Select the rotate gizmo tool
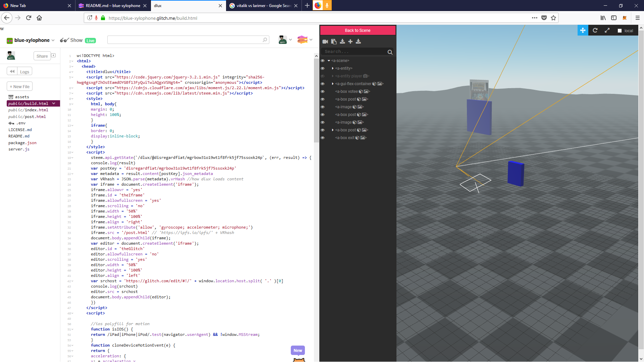Image resolution: width=644 pixels, height=362 pixels. click(595, 31)
